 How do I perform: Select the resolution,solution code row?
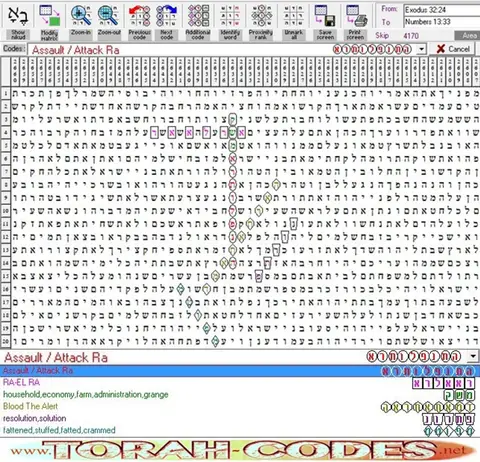(x=240, y=419)
